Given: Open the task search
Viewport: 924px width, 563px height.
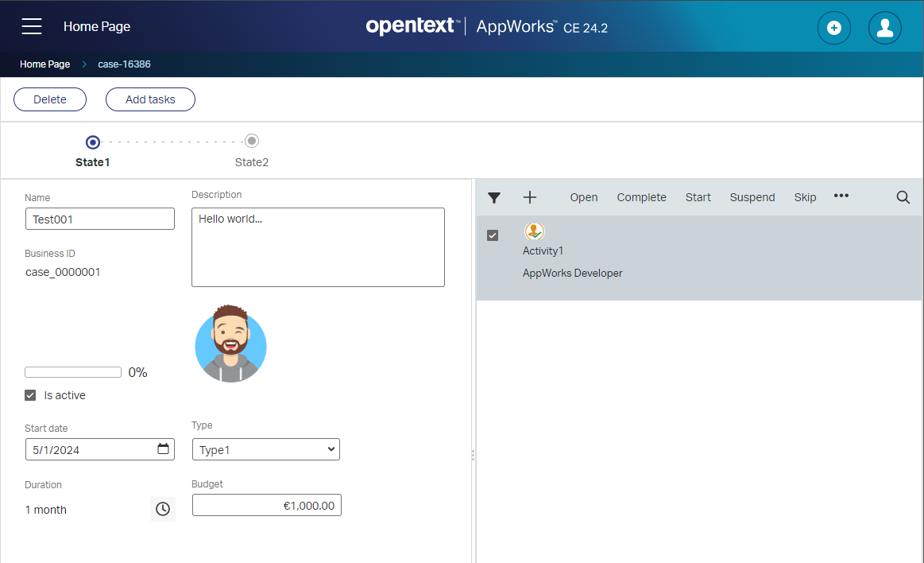Looking at the screenshot, I should [903, 196].
